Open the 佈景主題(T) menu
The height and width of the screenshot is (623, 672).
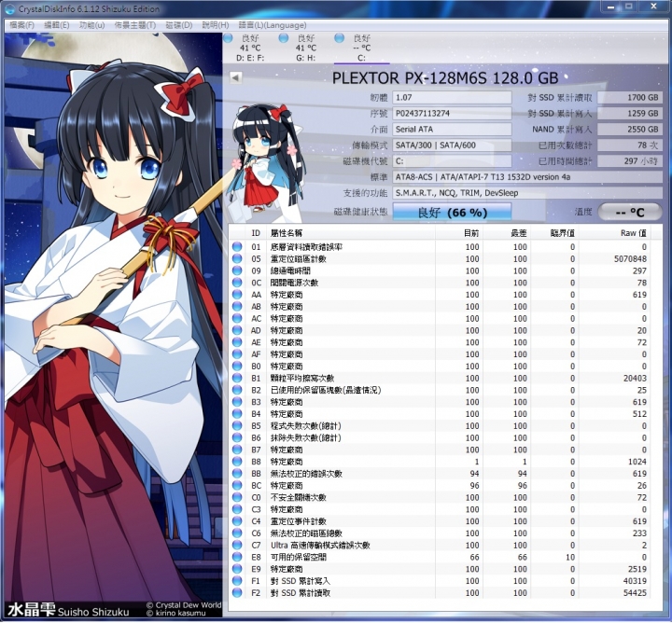tap(135, 25)
